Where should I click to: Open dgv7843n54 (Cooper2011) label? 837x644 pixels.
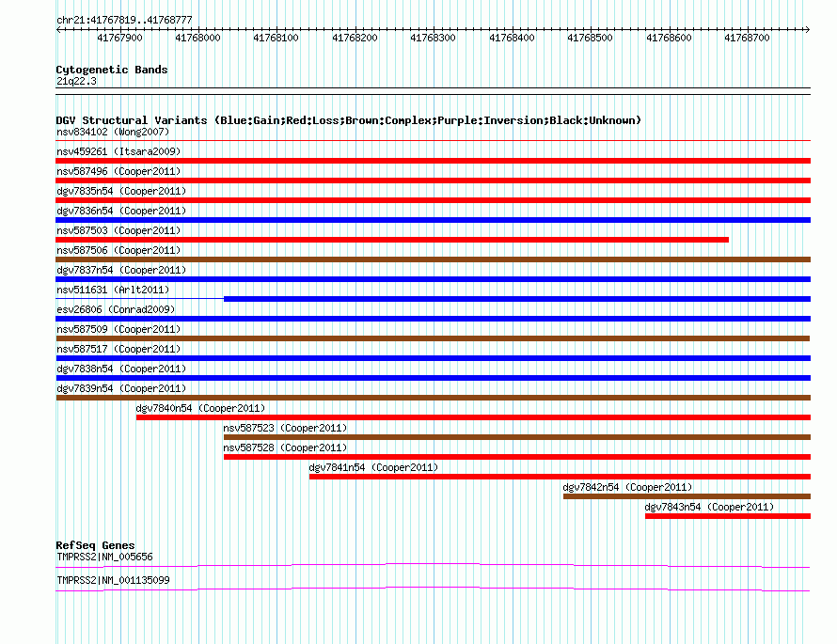[709, 507]
